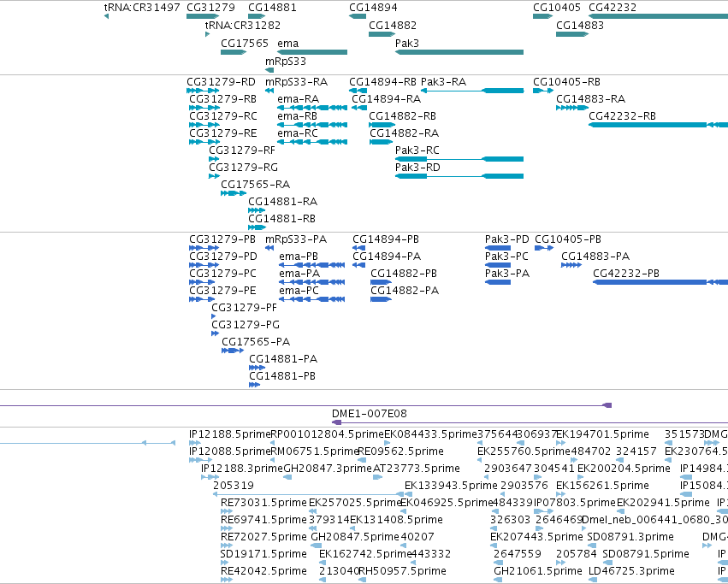Select the ema-PB protein label

pyautogui.click(x=299, y=257)
